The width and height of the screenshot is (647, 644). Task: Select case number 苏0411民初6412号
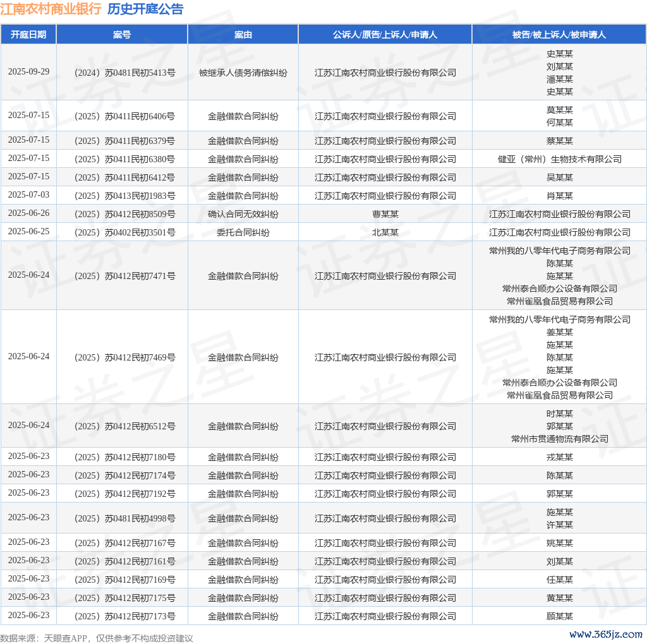(124, 177)
